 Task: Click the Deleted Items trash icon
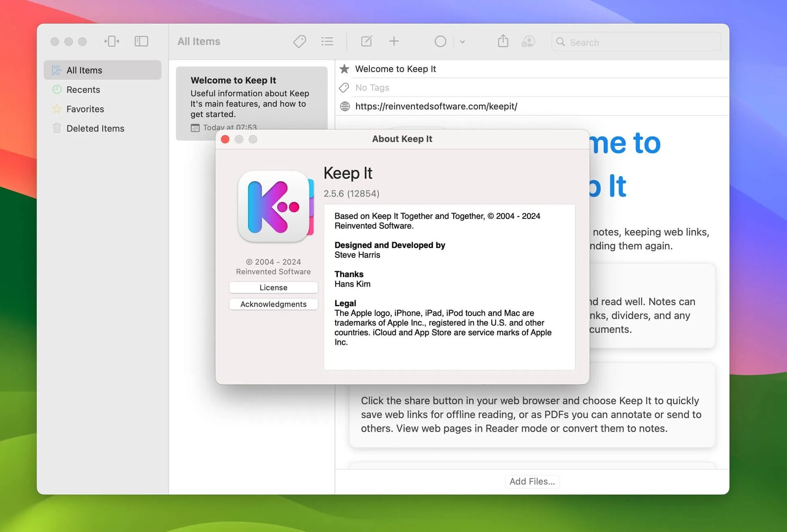click(57, 128)
